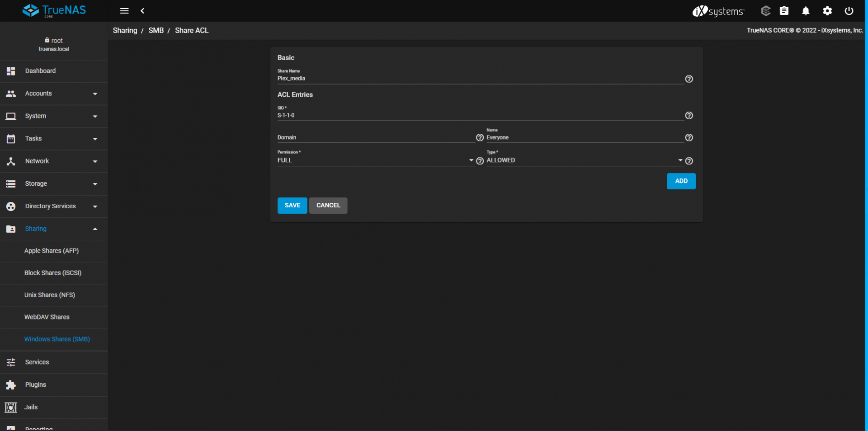Click the Dashboard grid icon

(x=11, y=71)
